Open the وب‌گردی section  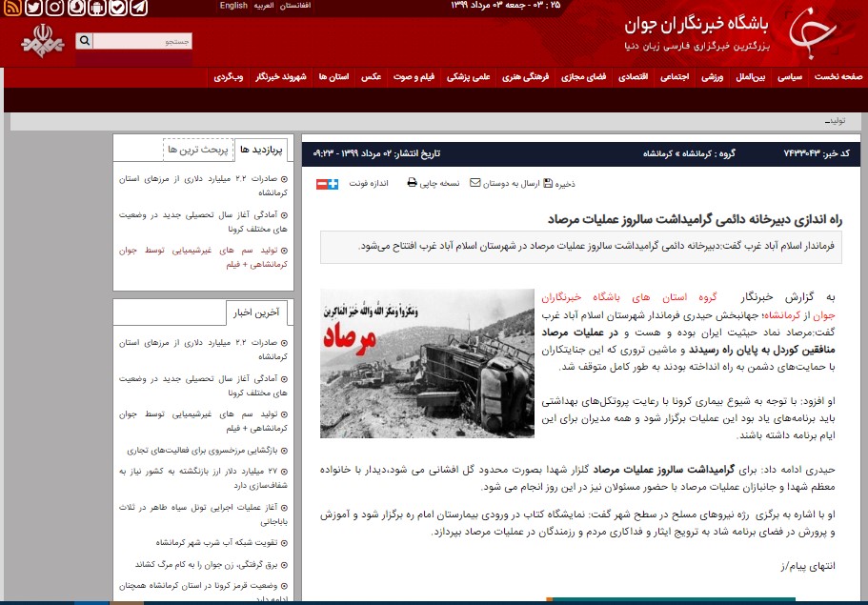coord(229,77)
